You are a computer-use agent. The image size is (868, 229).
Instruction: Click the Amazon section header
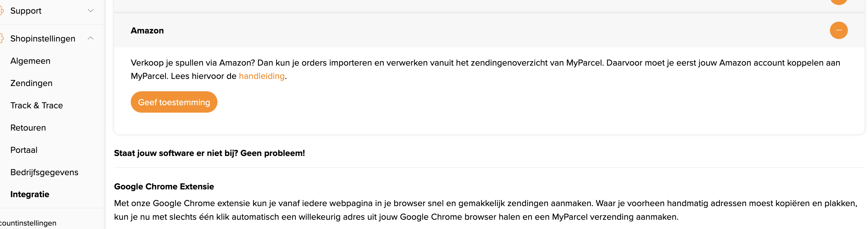tap(147, 30)
